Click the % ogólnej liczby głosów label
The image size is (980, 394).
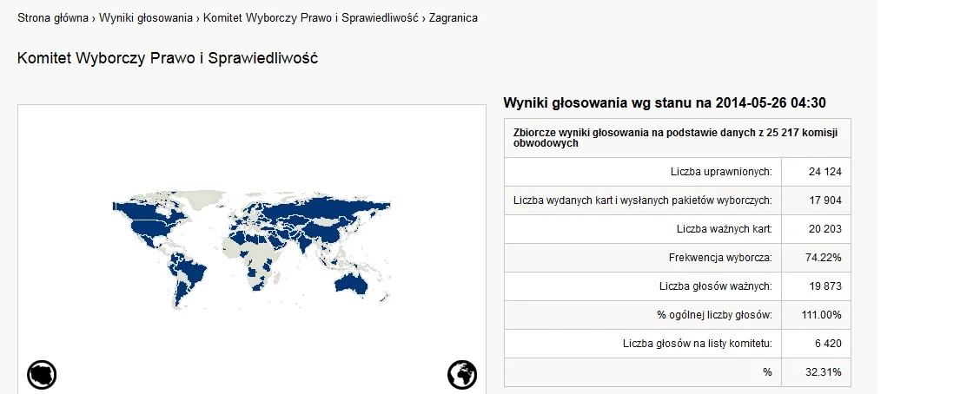click(714, 315)
